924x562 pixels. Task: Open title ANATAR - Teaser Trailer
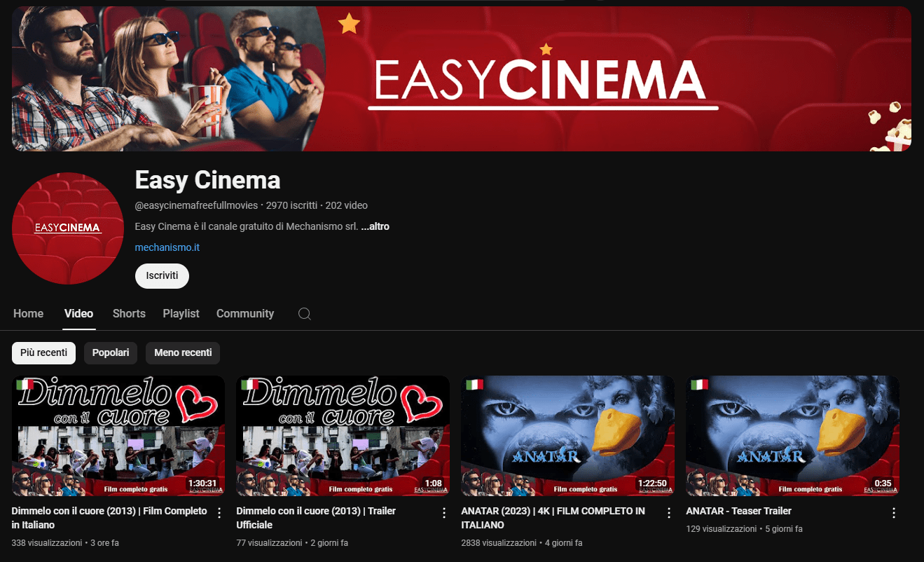[x=738, y=511]
